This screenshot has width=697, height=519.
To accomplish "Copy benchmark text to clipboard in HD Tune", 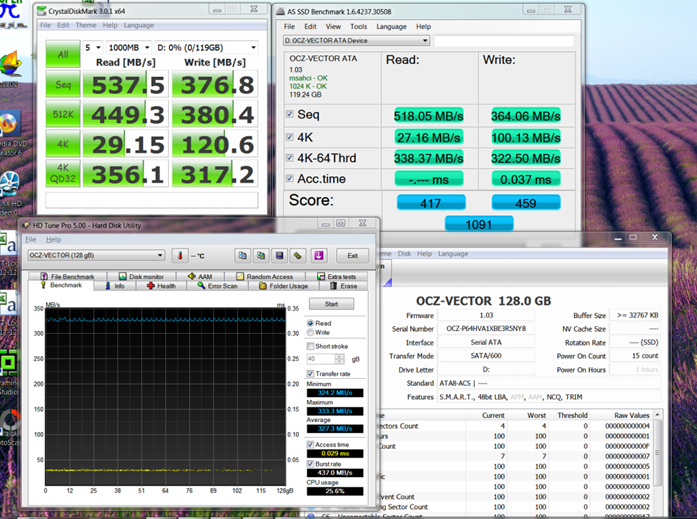I will coord(242,256).
